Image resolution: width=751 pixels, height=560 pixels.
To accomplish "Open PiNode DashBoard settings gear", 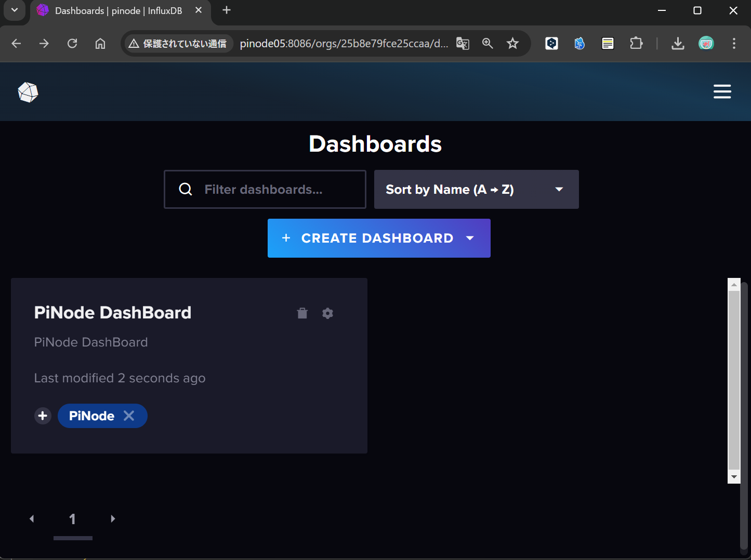I will click(x=327, y=313).
